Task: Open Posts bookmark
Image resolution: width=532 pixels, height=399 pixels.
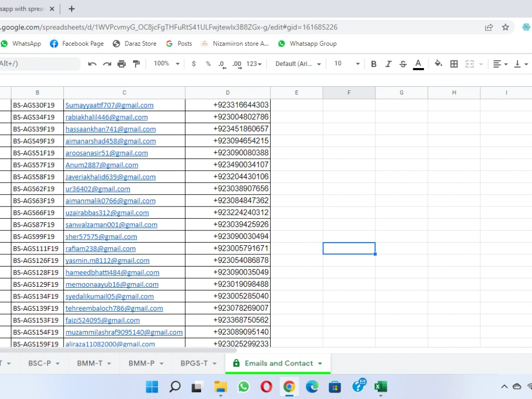Action: click(x=179, y=44)
